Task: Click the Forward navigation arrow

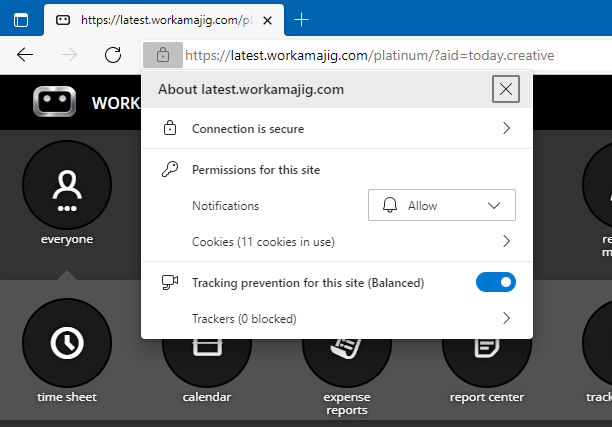Action: pos(69,55)
